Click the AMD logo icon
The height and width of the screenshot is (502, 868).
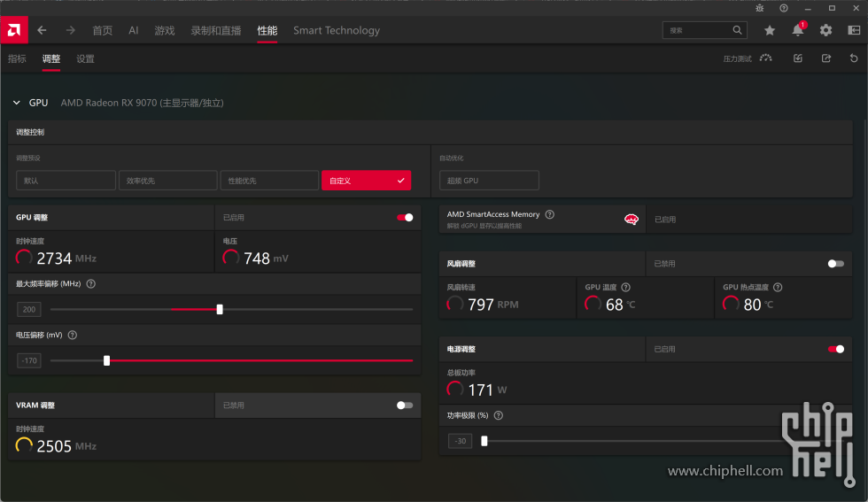14,30
